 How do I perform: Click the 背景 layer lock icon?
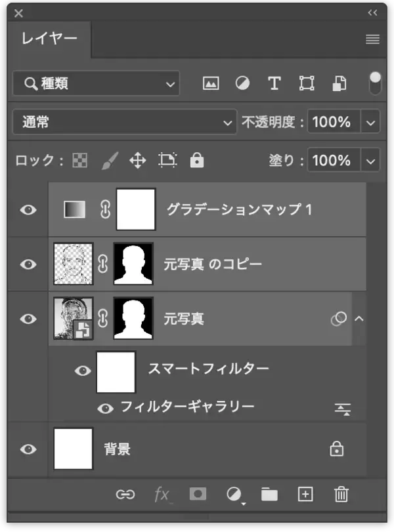coord(337,449)
